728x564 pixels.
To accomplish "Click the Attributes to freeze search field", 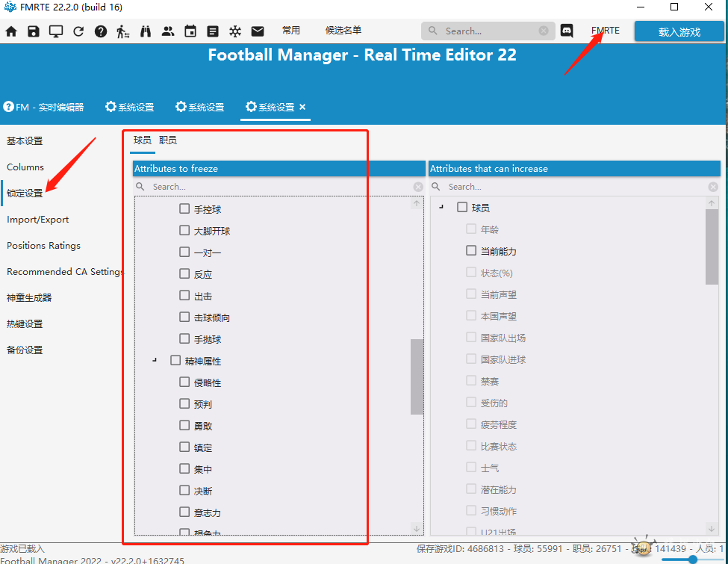I will 279,187.
